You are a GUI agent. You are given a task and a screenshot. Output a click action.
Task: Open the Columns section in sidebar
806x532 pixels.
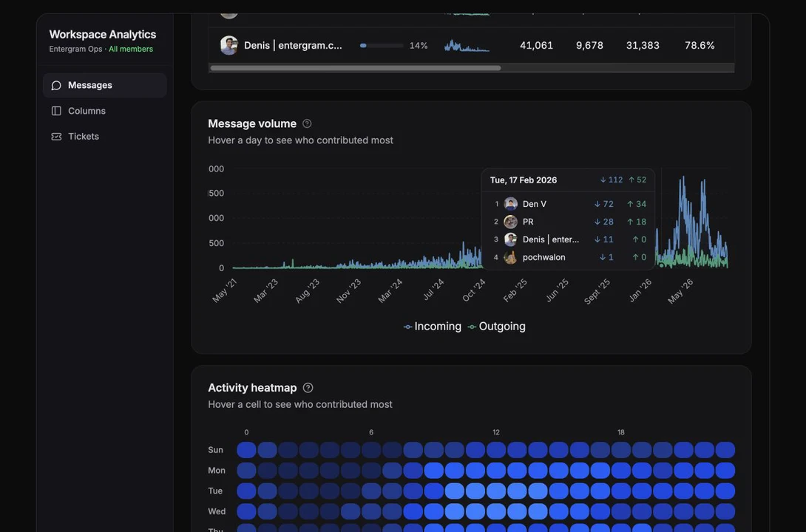click(105, 111)
